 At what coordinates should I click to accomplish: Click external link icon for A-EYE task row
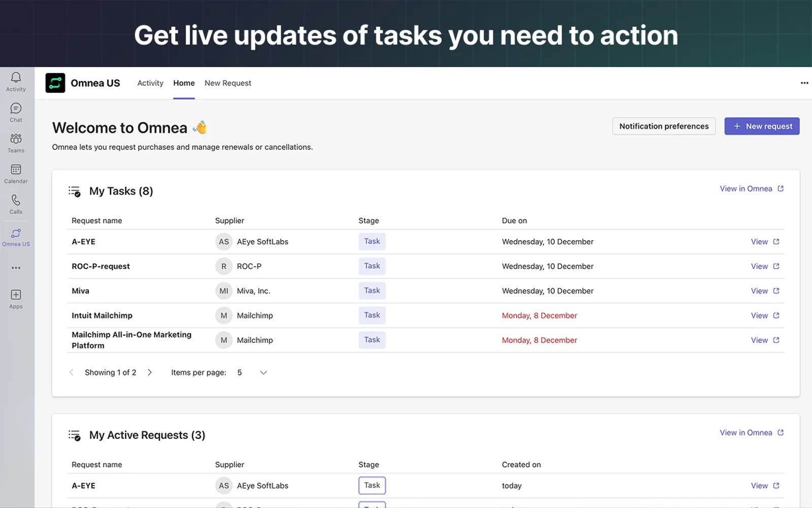click(776, 241)
